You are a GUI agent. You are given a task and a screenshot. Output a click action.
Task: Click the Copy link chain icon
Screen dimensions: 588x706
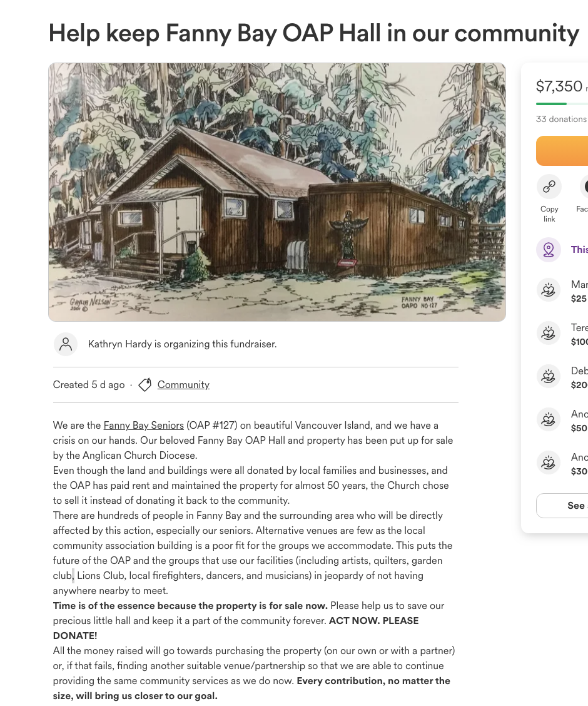[x=549, y=187]
